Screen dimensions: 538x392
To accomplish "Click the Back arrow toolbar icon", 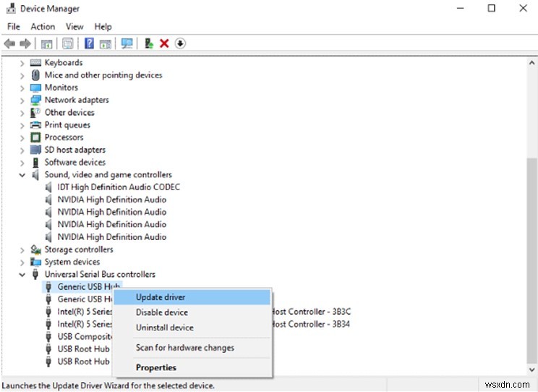I will (x=9, y=43).
